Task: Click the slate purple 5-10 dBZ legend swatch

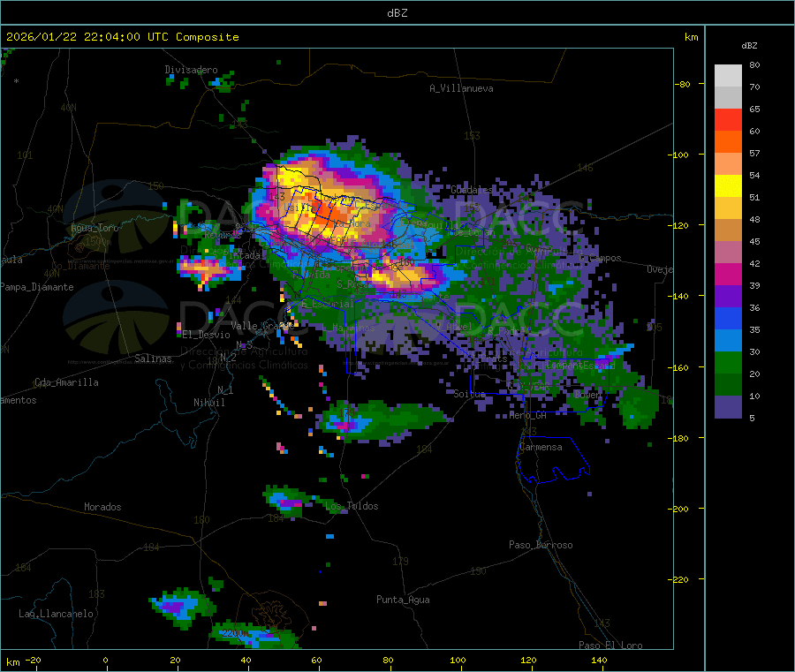Action: click(728, 406)
